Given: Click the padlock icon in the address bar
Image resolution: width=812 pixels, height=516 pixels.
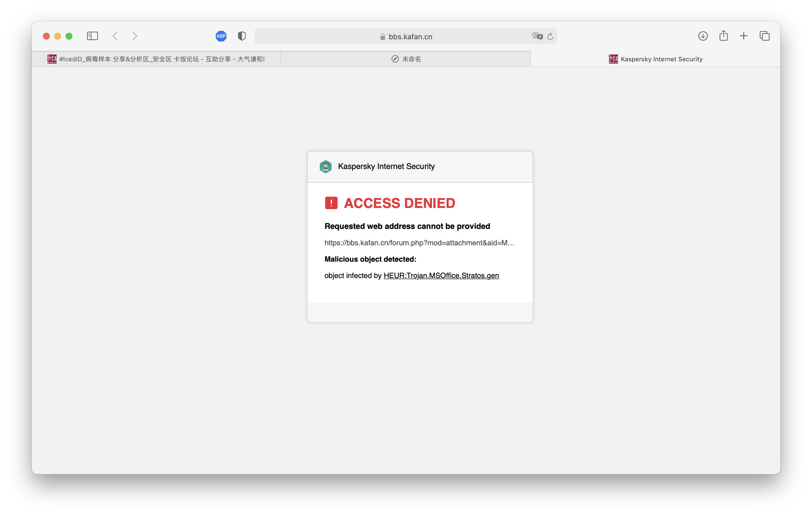Looking at the screenshot, I should [383, 37].
